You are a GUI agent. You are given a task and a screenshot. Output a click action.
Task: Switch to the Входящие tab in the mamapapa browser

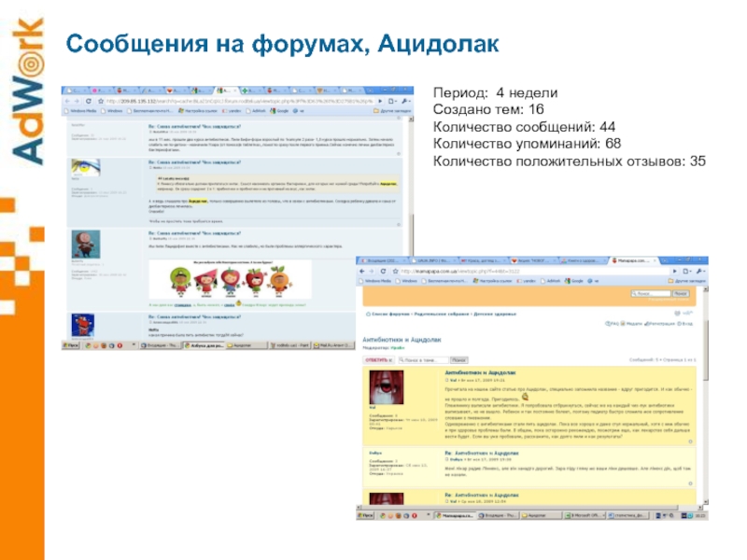point(383,260)
